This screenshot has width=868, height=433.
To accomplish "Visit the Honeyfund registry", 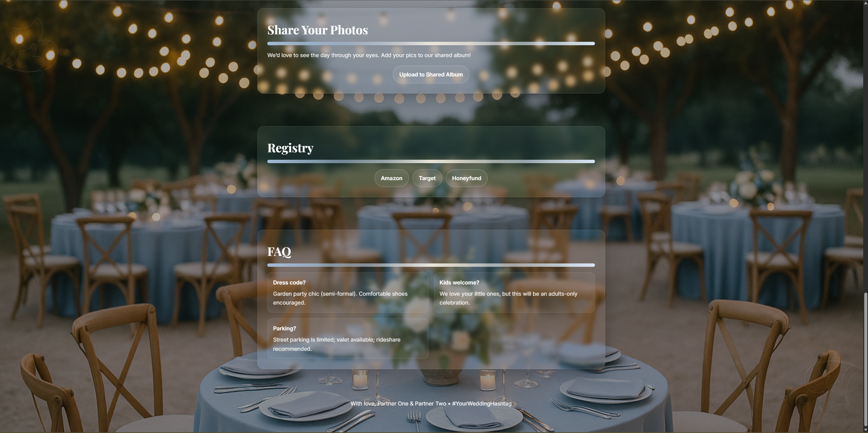I will coord(466,178).
